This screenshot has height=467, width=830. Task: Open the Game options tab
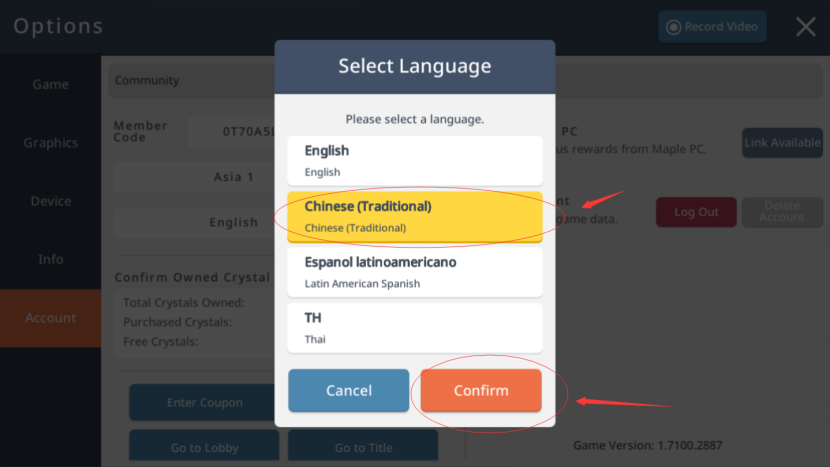click(x=50, y=85)
